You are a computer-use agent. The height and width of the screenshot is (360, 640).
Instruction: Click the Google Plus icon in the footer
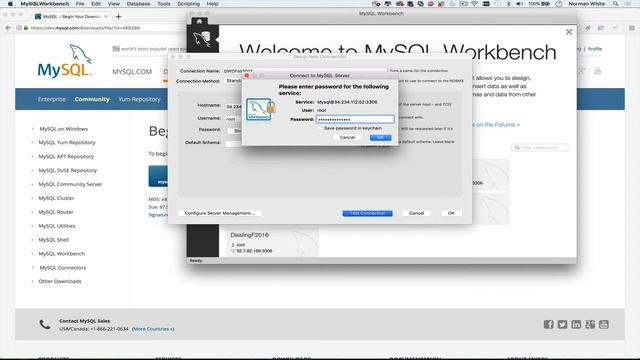[590, 324]
